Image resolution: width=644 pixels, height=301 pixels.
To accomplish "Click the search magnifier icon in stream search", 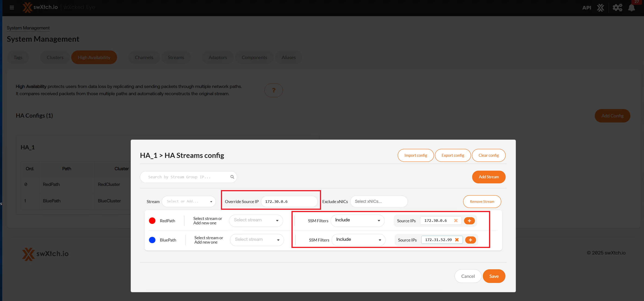I will pos(232,177).
